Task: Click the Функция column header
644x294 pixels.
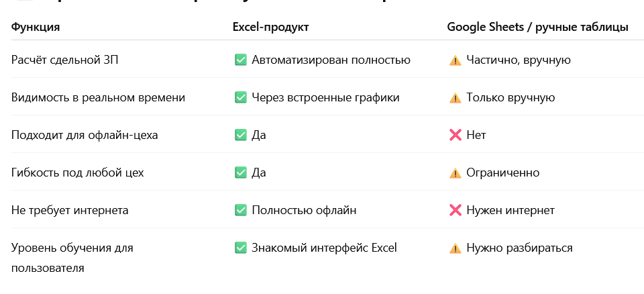Action: pos(36,27)
